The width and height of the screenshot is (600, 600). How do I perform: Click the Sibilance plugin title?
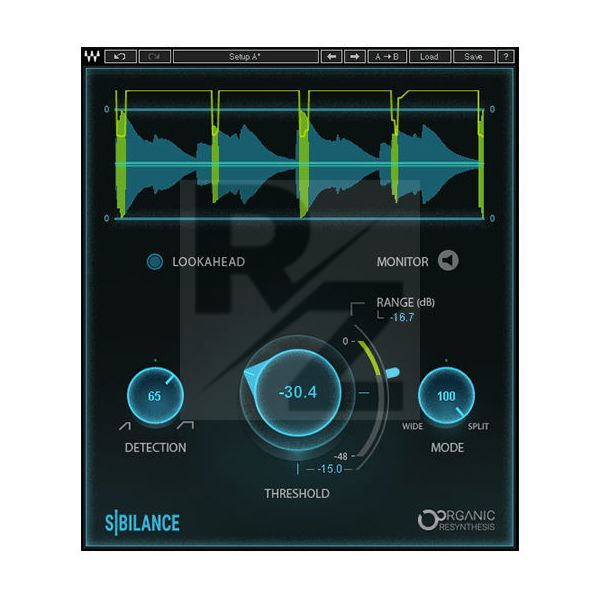tap(142, 523)
